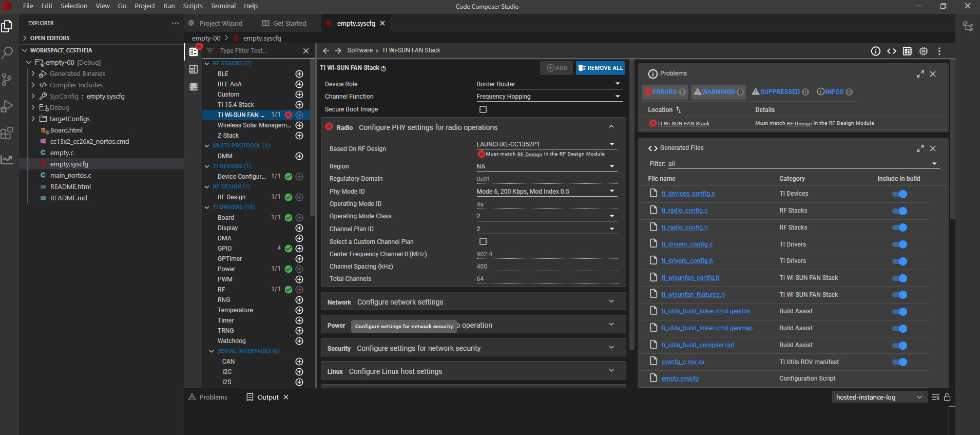Toggle include in build for ti_devices_config.c
The image size is (980, 435).
pyautogui.click(x=899, y=194)
